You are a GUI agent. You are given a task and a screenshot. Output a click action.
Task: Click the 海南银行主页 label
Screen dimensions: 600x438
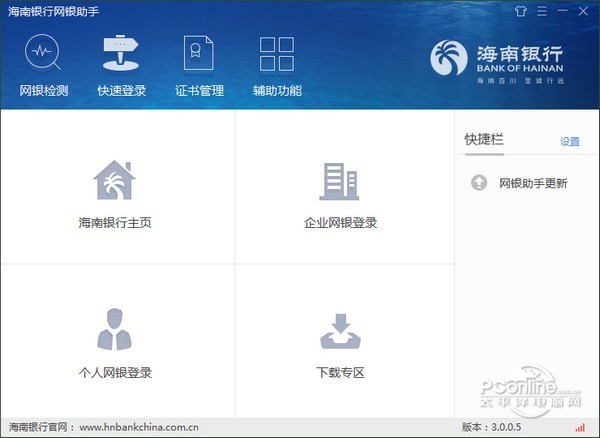[115, 223]
